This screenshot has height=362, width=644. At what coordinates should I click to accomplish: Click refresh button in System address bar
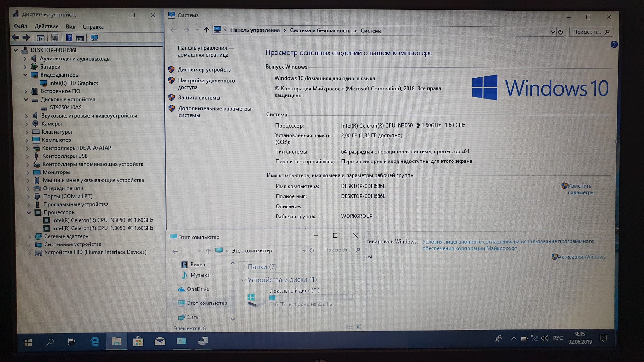tap(560, 32)
